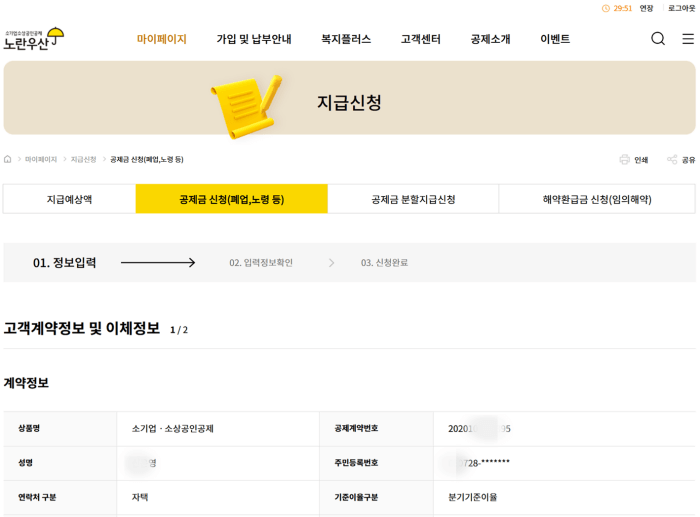Click the 성명 label cell
The height and width of the screenshot is (517, 700).
point(60,463)
